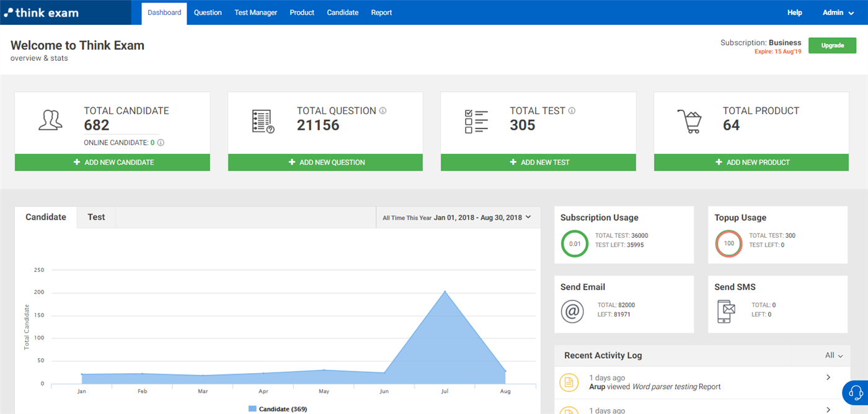868x414 pixels.
Task: Switch to the Candidate chart tab
Action: (x=46, y=217)
